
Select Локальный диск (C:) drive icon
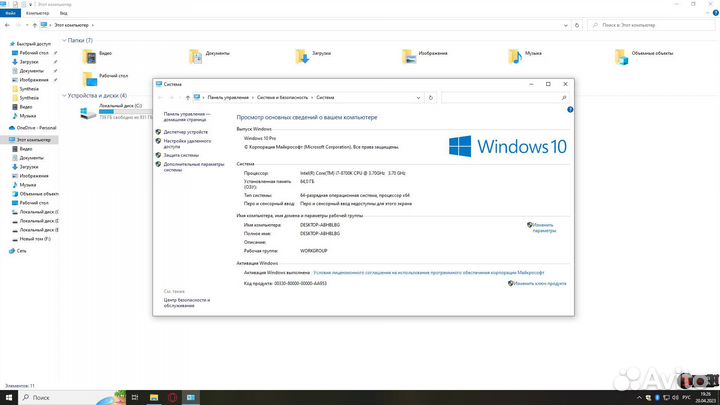tap(88, 112)
